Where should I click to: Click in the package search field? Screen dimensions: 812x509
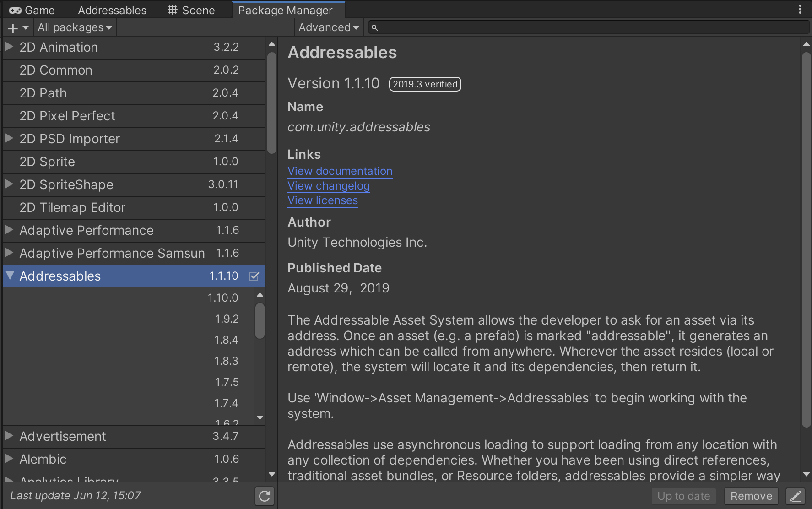(x=589, y=27)
